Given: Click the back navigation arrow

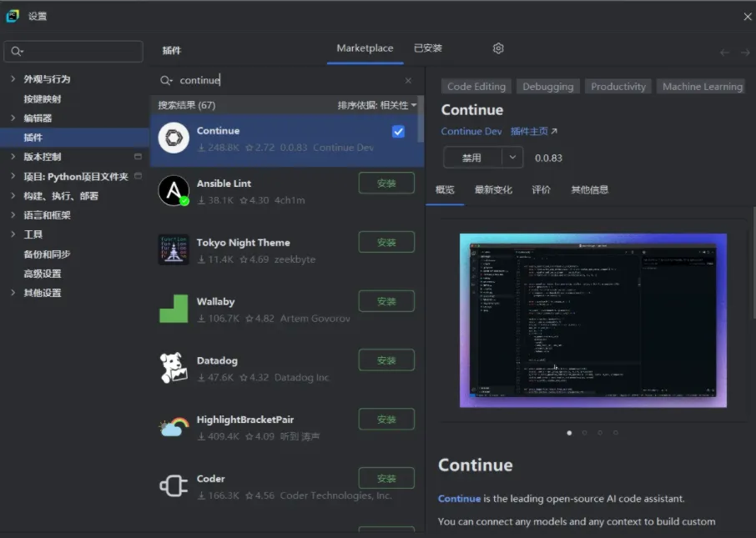Looking at the screenshot, I should (724, 52).
